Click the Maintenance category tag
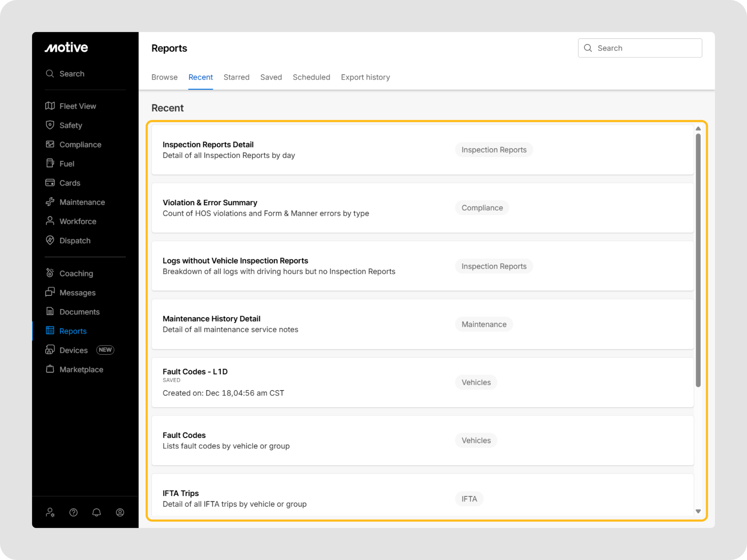The width and height of the screenshot is (747, 560). coord(484,324)
